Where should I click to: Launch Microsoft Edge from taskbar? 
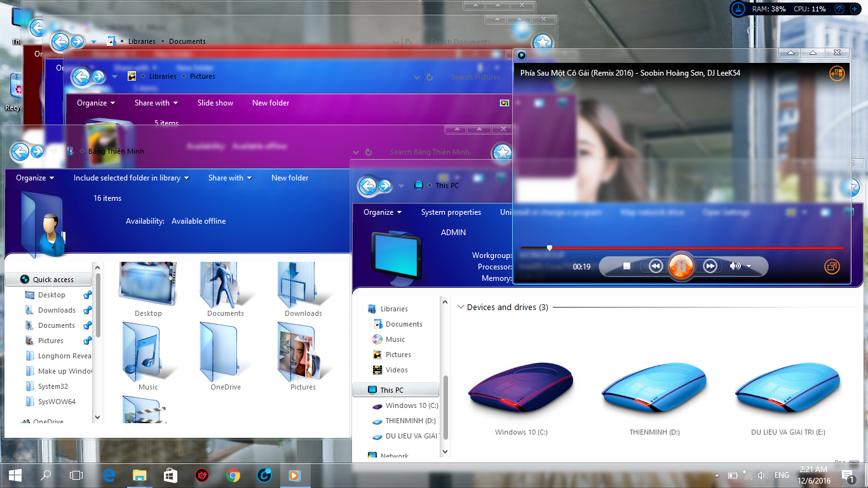click(109, 475)
